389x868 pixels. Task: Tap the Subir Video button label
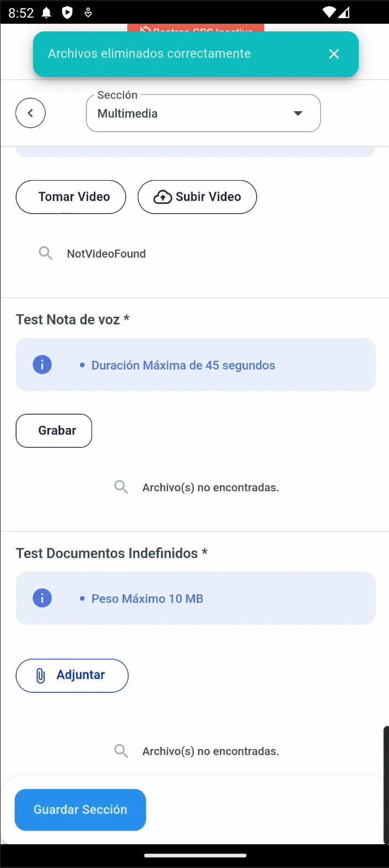[x=208, y=197]
